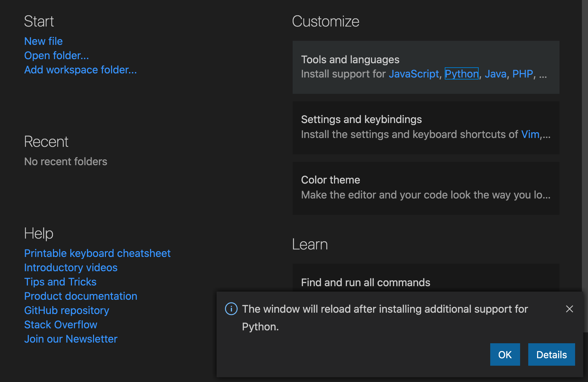Open a folder

[56, 55]
